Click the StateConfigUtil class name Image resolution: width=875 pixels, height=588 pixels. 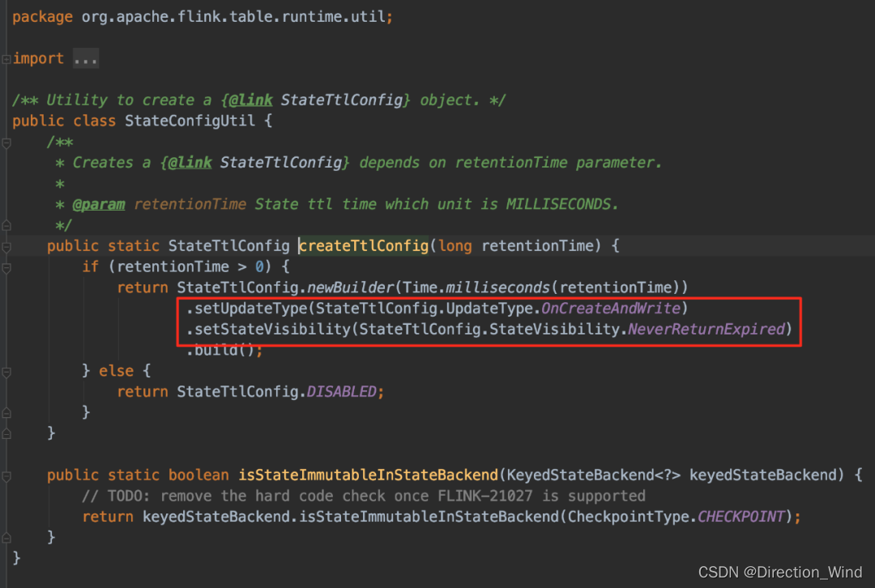(190, 121)
